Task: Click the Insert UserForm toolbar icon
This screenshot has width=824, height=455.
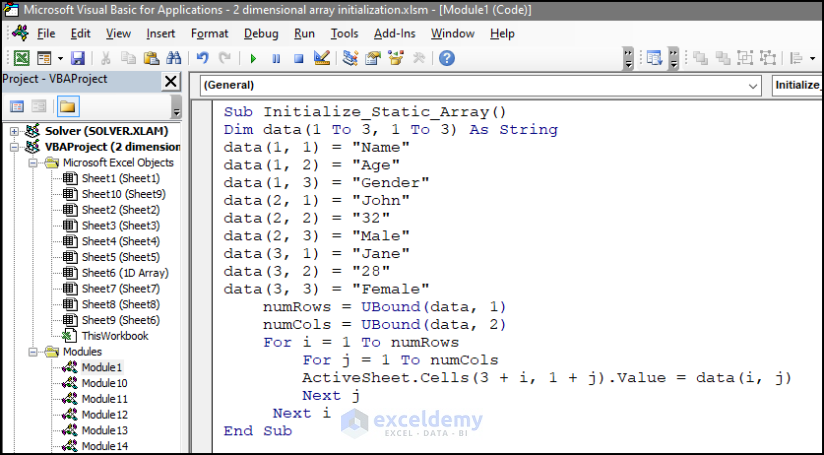Action: (44, 58)
